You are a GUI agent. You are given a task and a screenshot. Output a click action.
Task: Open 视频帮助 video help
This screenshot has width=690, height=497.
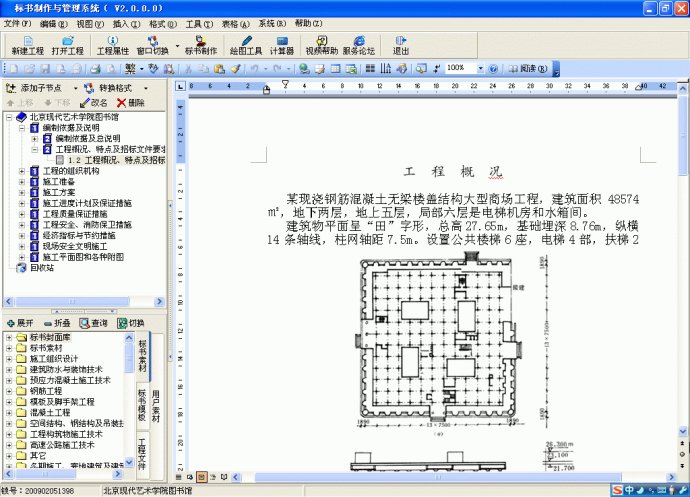coord(322,46)
